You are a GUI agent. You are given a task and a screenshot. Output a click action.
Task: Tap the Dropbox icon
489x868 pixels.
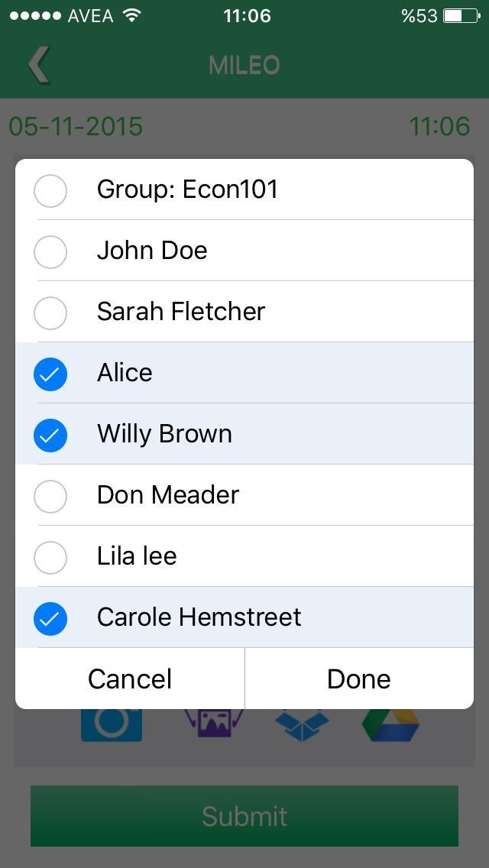point(302,725)
